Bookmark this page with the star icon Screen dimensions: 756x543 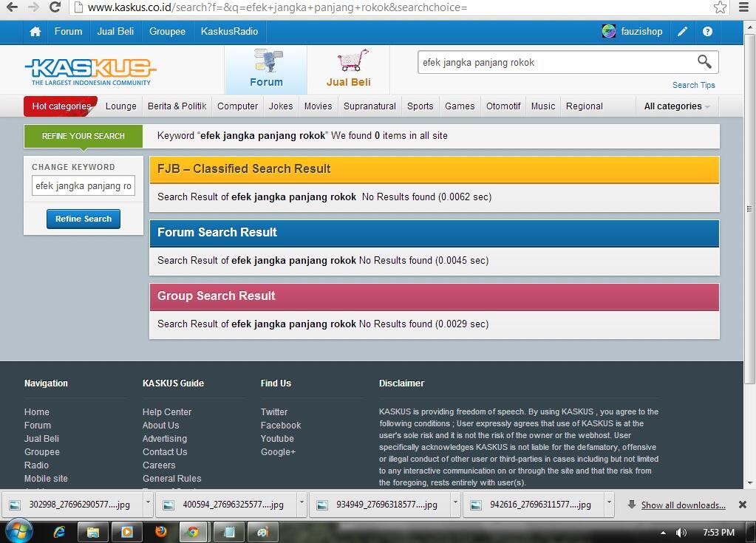click(x=720, y=7)
